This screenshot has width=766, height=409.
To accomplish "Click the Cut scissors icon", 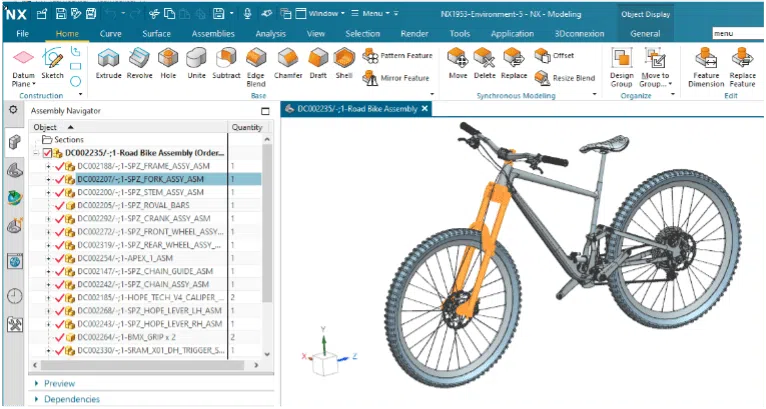I will tap(154, 14).
